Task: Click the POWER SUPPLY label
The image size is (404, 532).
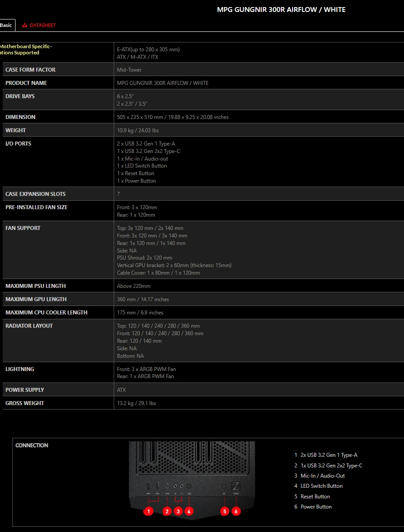Action: [25, 390]
